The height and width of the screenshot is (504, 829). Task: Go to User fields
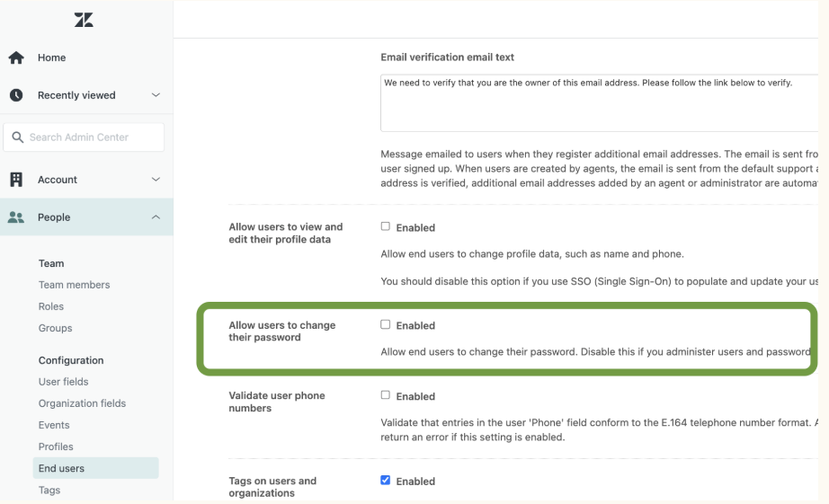coord(63,382)
